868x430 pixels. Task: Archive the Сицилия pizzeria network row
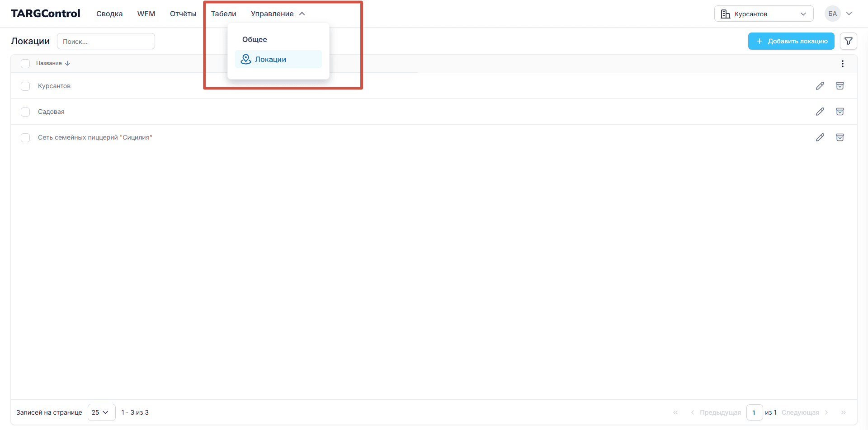(x=840, y=137)
